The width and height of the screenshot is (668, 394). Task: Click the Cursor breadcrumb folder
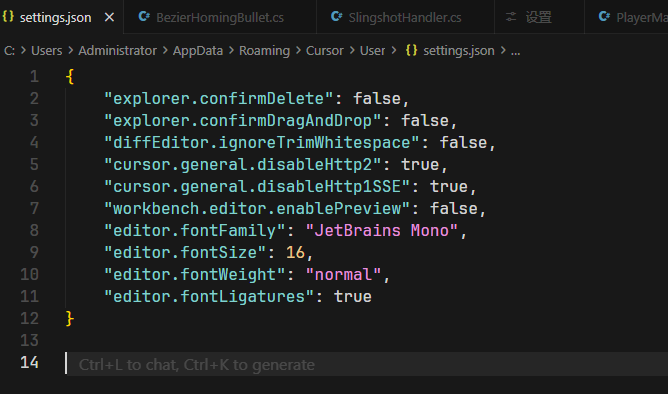pos(325,51)
